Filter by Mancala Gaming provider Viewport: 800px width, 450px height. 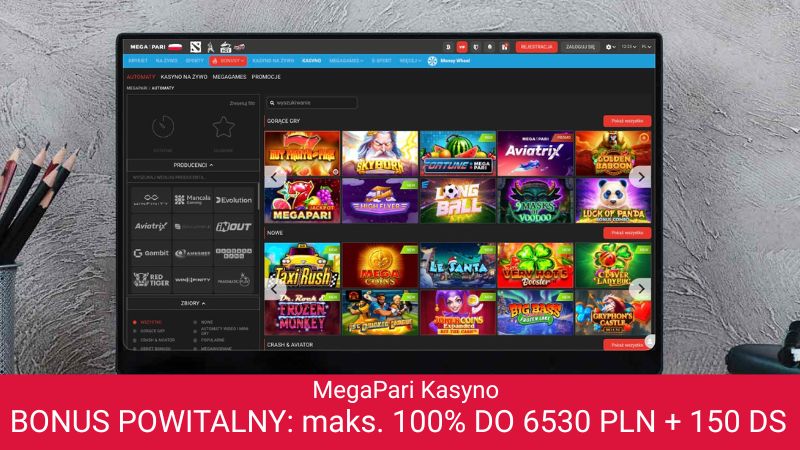pos(192,199)
